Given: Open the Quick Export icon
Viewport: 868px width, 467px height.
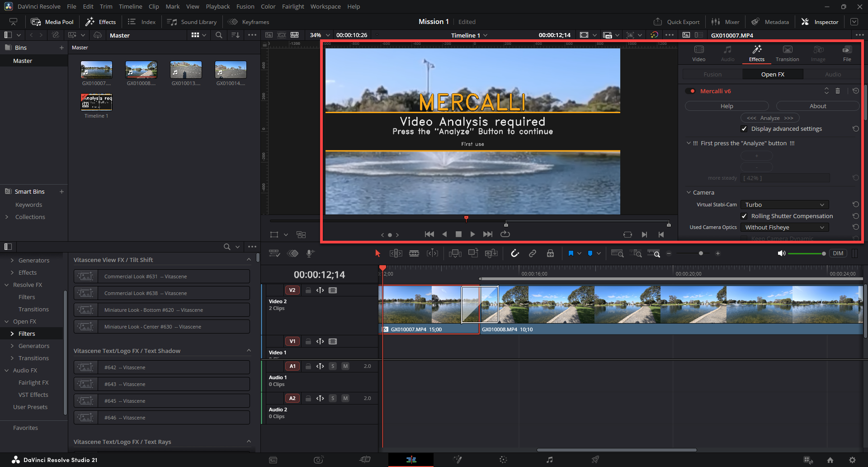Looking at the screenshot, I should pos(658,22).
